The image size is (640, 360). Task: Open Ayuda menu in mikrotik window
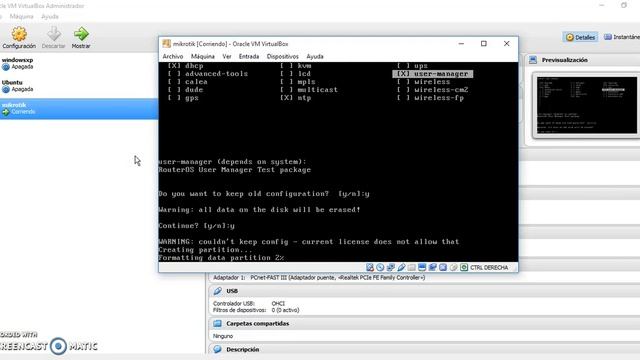pyautogui.click(x=315, y=56)
